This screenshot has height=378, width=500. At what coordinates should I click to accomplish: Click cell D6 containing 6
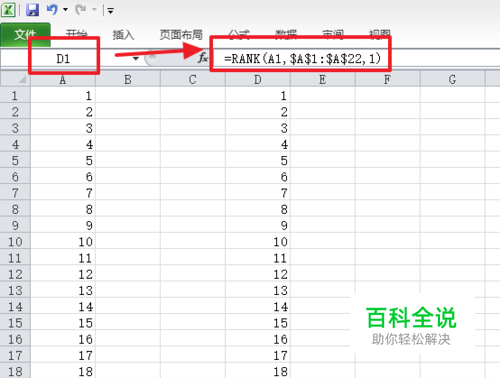pos(258,177)
